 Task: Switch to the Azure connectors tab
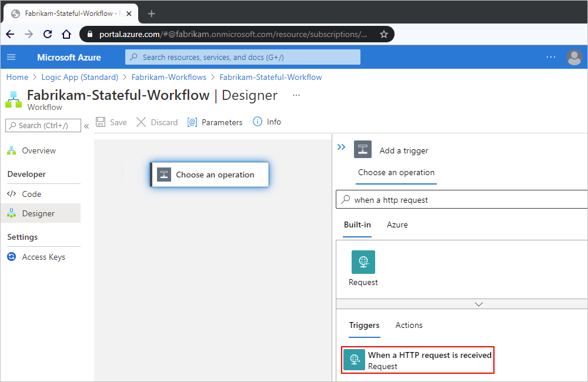(x=397, y=224)
